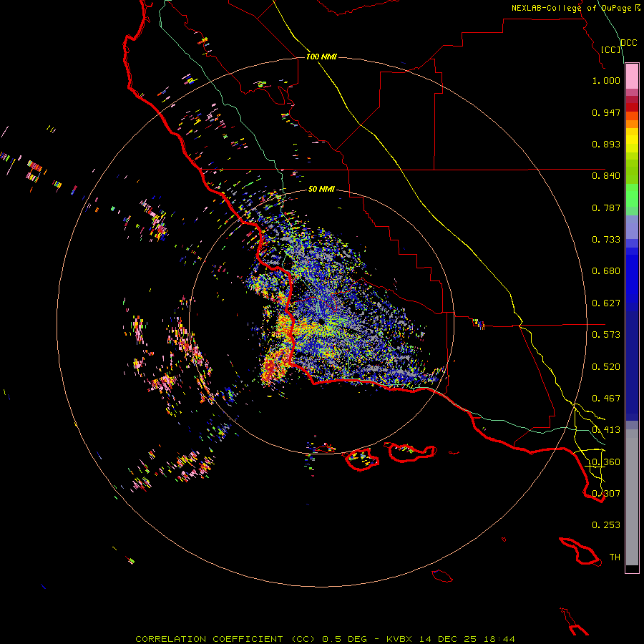Screen dimensions: 644x644
Task: Click the TH threshold label
Action: coord(615,557)
